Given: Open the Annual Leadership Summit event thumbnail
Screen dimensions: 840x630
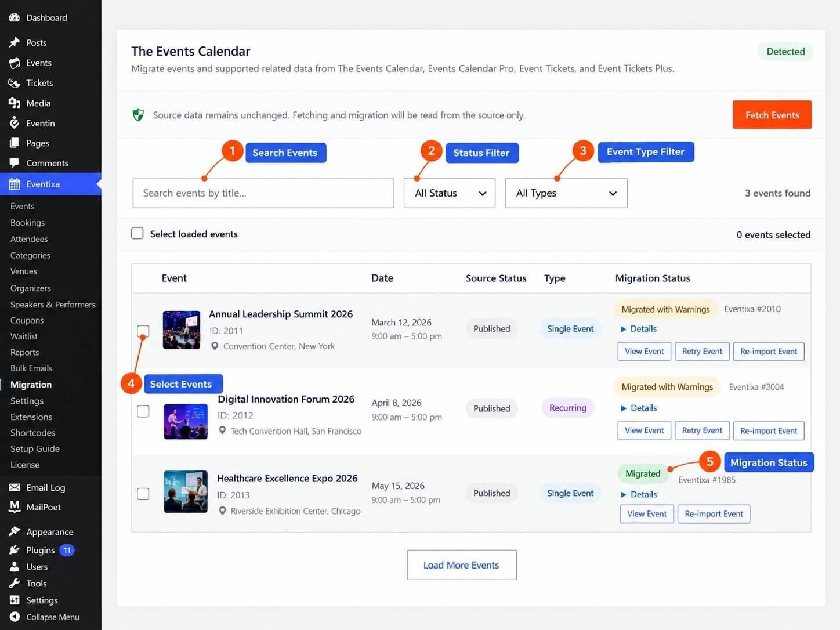Looking at the screenshot, I should (x=182, y=330).
